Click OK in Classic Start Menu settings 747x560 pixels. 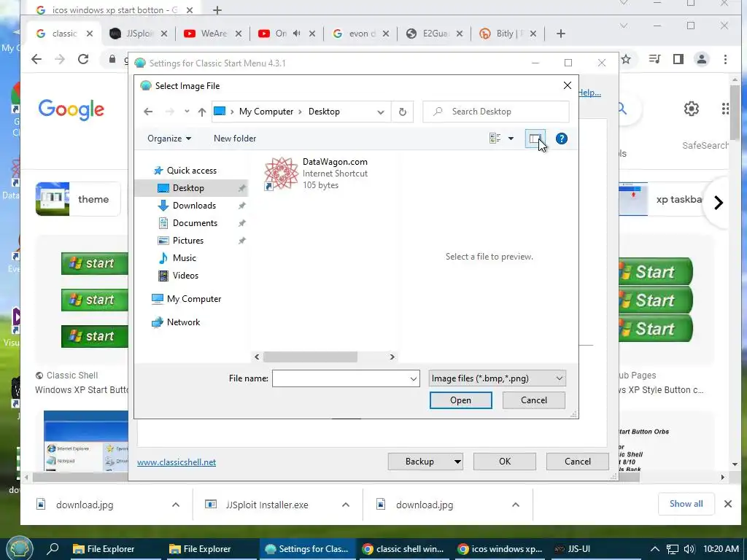coord(505,462)
